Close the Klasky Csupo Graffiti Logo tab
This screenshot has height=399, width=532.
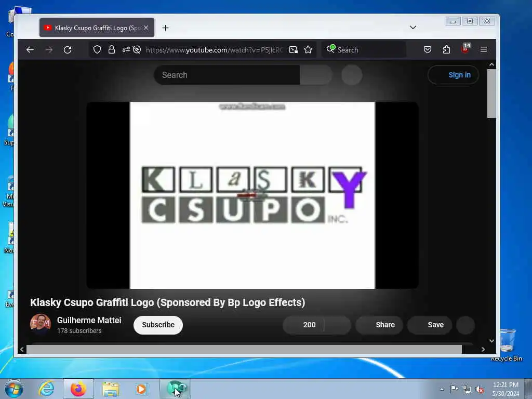point(146,28)
